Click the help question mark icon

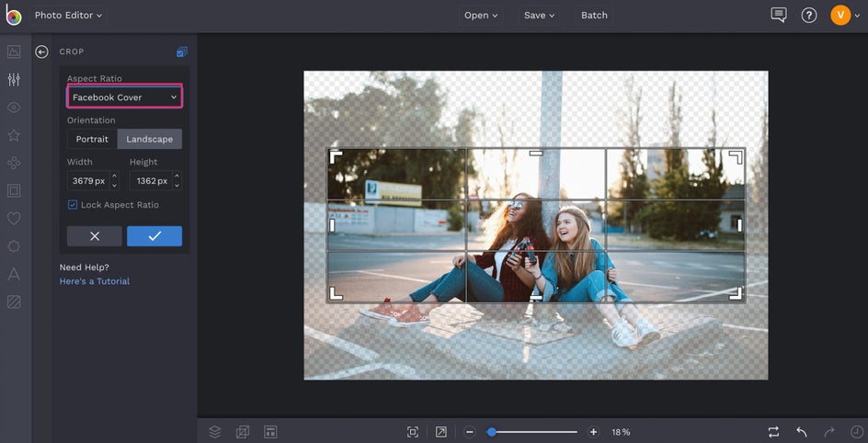click(809, 16)
